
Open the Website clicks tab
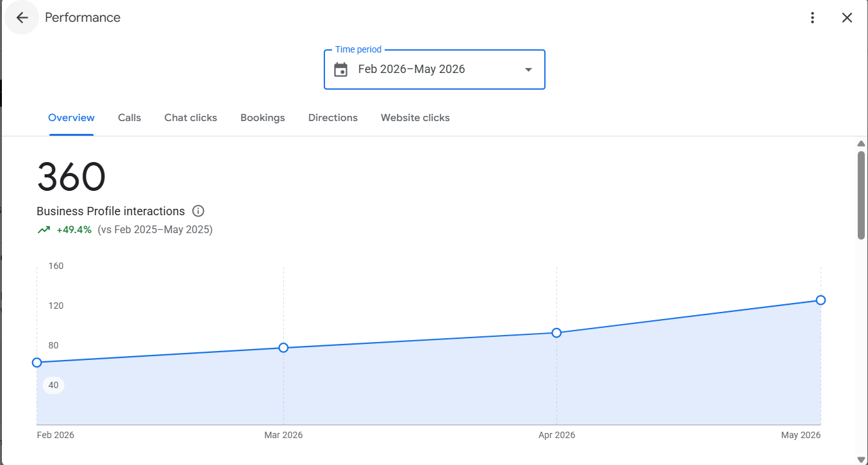coord(415,118)
